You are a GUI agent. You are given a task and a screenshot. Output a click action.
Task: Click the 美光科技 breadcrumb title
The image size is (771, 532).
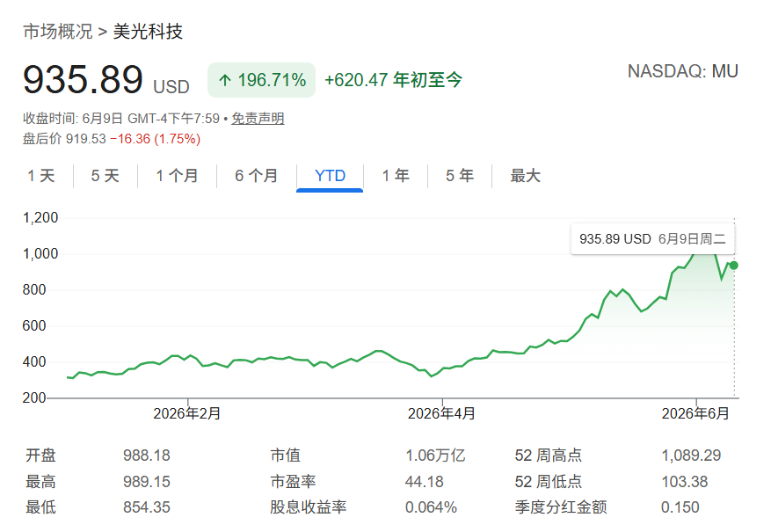[148, 32]
